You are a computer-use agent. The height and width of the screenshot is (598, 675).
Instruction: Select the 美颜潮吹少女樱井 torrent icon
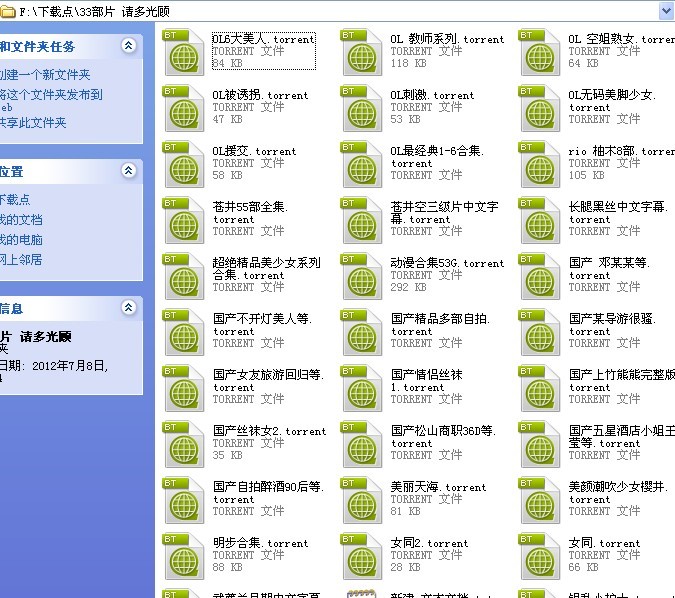pyautogui.click(x=539, y=500)
